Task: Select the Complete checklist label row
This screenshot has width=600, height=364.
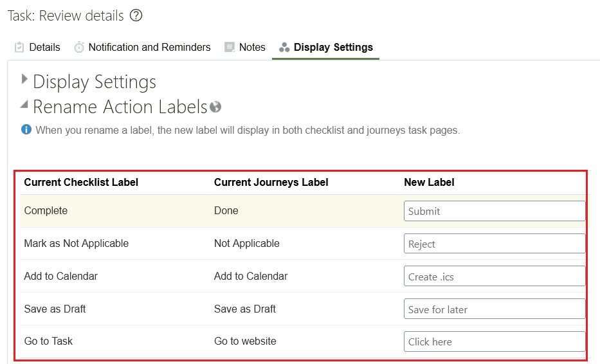Action: (46, 211)
